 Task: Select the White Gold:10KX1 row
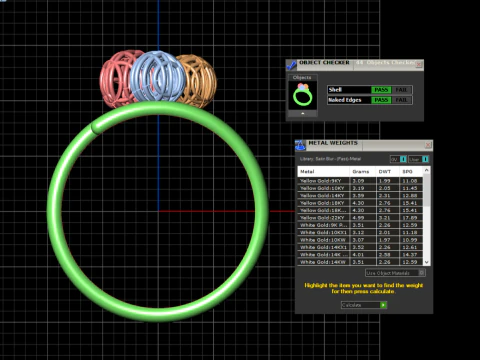click(360, 232)
